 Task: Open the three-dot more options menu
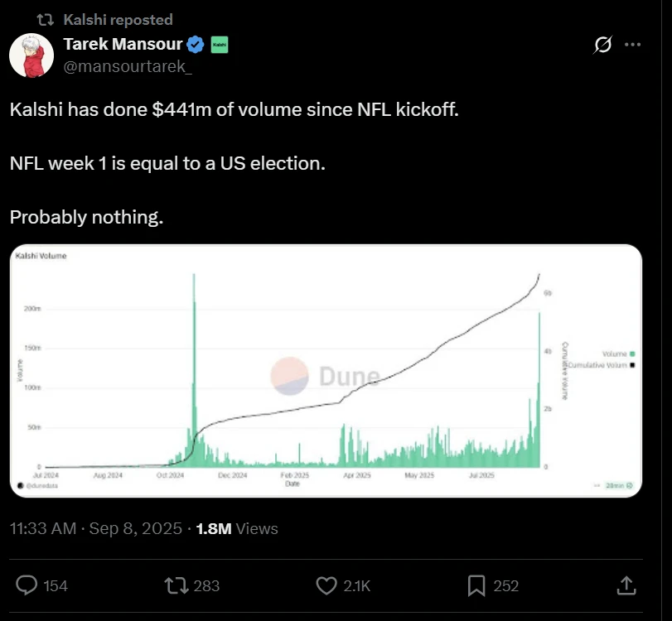point(632,46)
